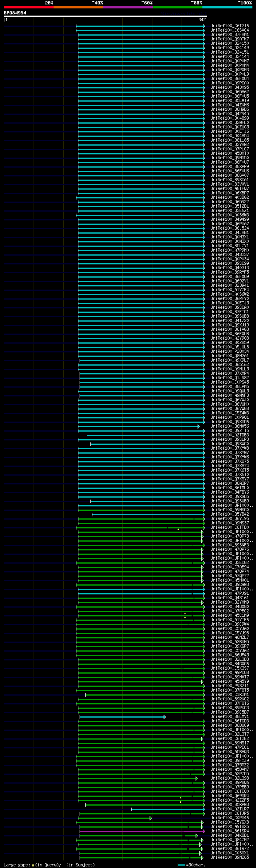Select the UniRef100_Q9M265 label

coord(230,858)
